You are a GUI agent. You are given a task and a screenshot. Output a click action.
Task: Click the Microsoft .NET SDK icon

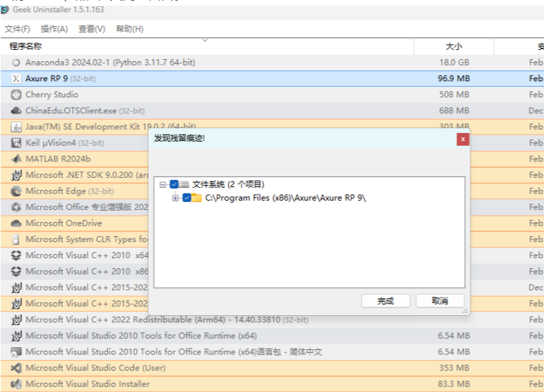[16, 175]
